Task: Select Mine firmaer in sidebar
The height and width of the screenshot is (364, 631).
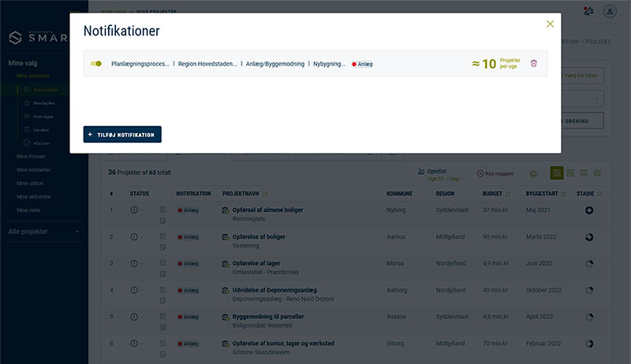Action: 33,157
